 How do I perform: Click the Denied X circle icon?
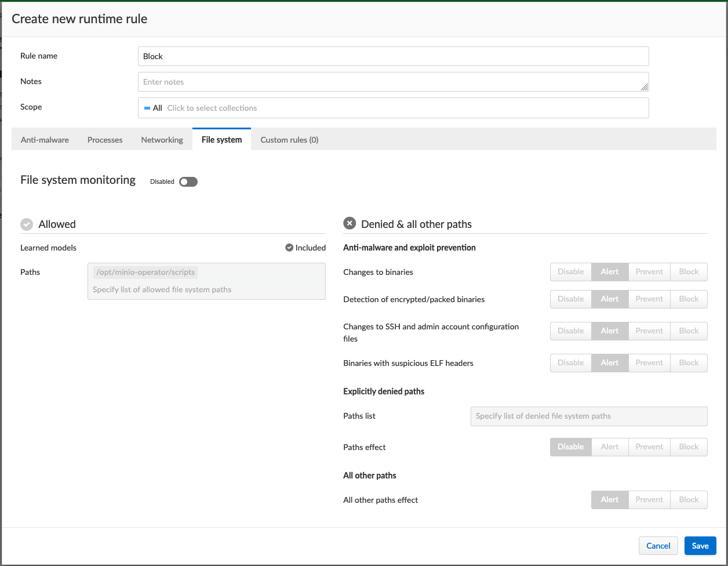pyautogui.click(x=349, y=223)
